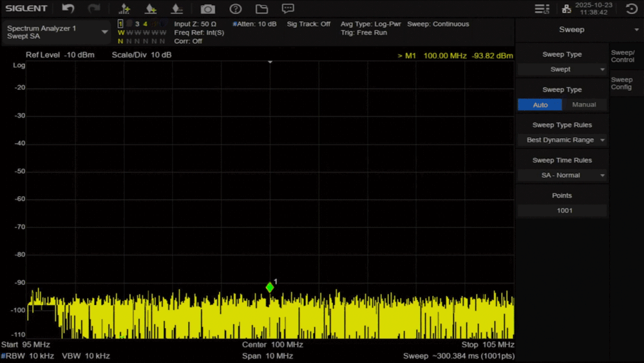The image size is (644, 363).
Task: Click the undo arrow icon
Action: point(68,8)
